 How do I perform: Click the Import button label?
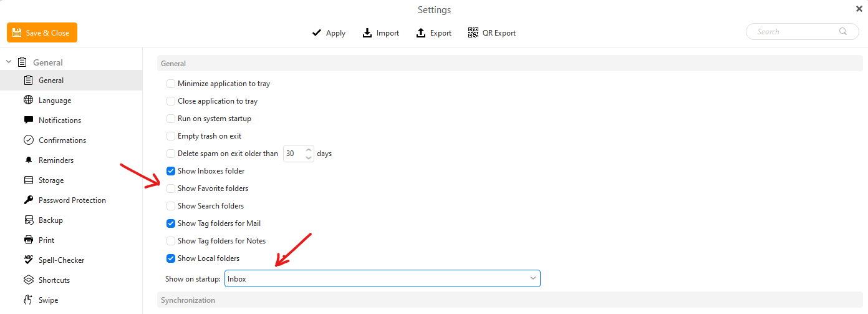coord(388,33)
